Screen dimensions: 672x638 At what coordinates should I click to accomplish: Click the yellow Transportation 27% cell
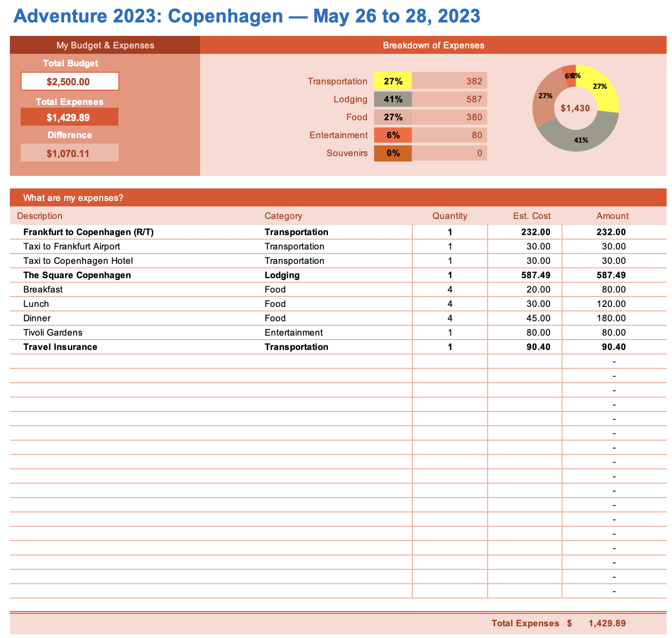click(x=393, y=81)
